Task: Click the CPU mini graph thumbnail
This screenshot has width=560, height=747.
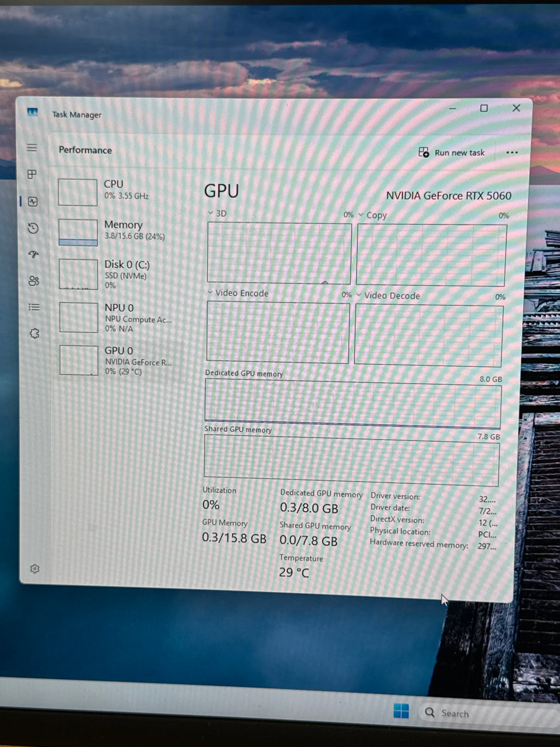Action: (x=78, y=192)
